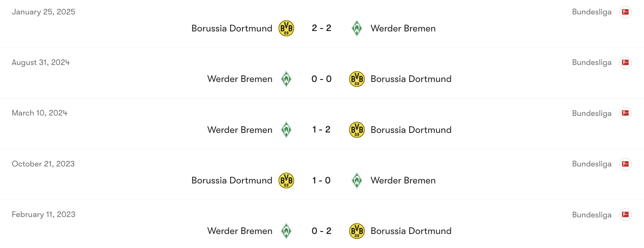644x248 pixels.
Task: Click the Bundesliga icon on the January 25, 2025 row
Action: pyautogui.click(x=625, y=12)
